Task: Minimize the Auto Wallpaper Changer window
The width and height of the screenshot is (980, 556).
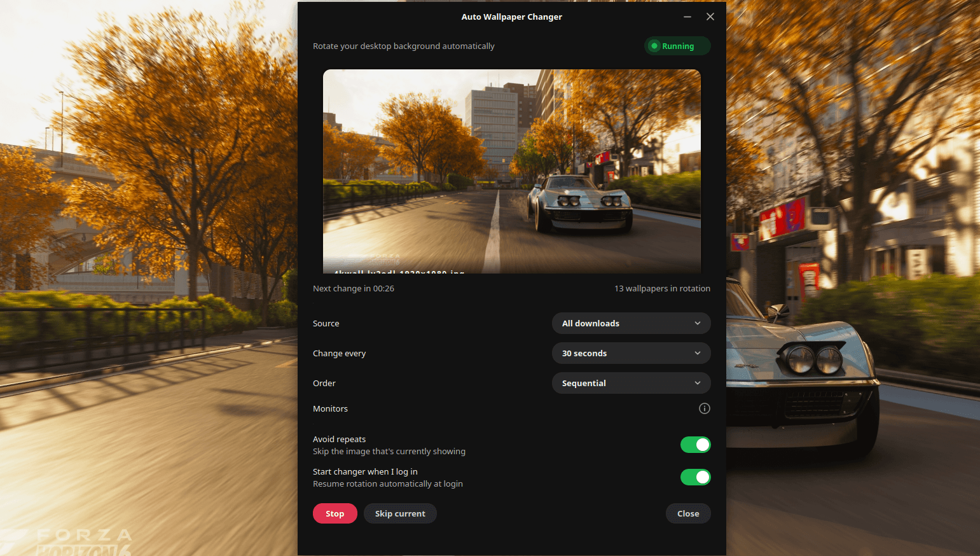Action: coord(687,17)
